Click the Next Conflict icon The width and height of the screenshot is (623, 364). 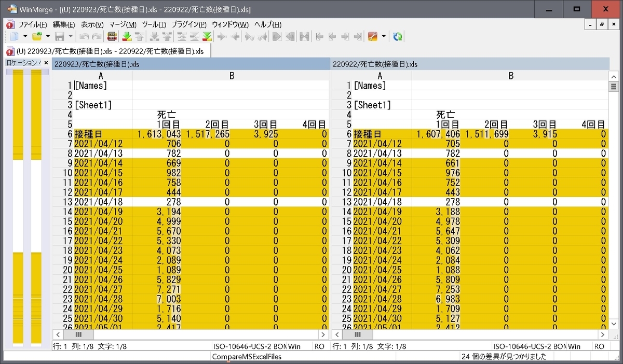pos(154,36)
